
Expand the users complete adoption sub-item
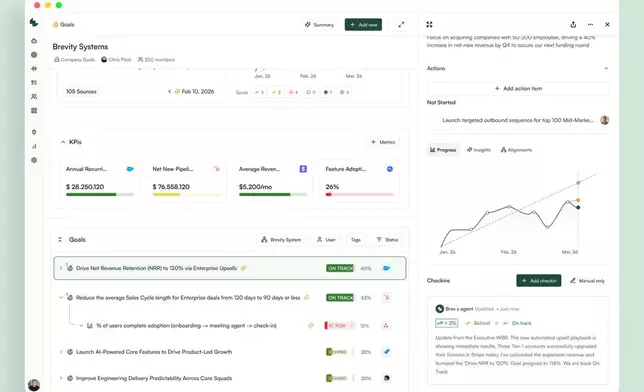tap(81, 326)
